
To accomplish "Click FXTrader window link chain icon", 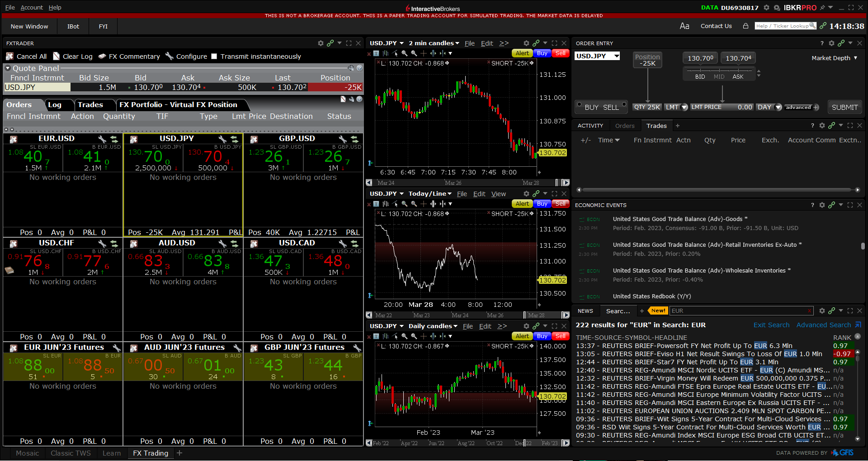I will pyautogui.click(x=330, y=43).
